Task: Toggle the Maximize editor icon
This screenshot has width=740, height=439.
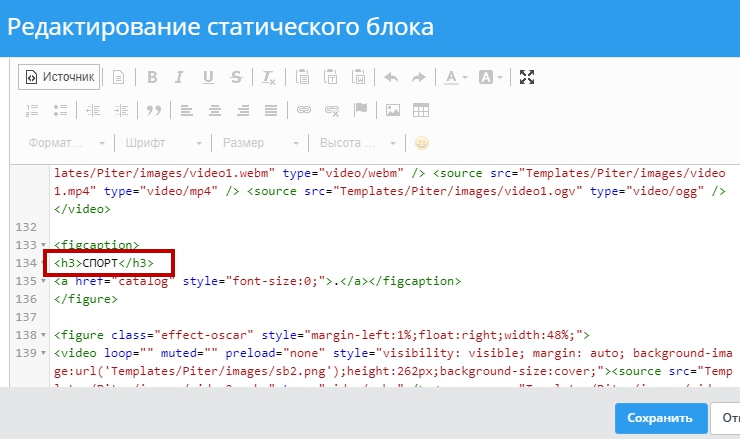Action: pyautogui.click(x=528, y=77)
